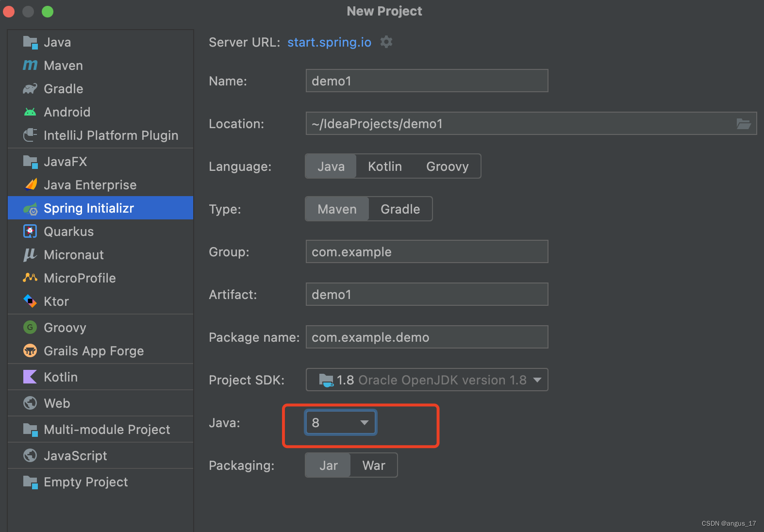Click the Java project type icon

(x=30, y=42)
